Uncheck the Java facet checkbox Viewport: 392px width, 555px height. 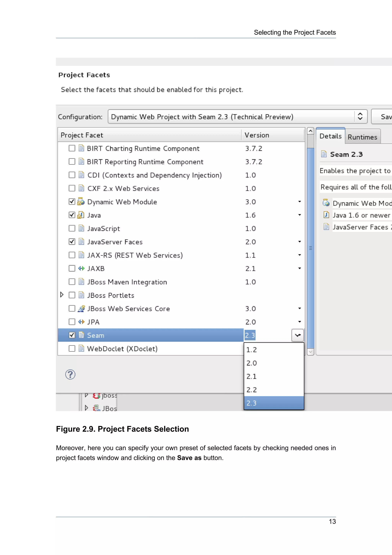(72, 215)
